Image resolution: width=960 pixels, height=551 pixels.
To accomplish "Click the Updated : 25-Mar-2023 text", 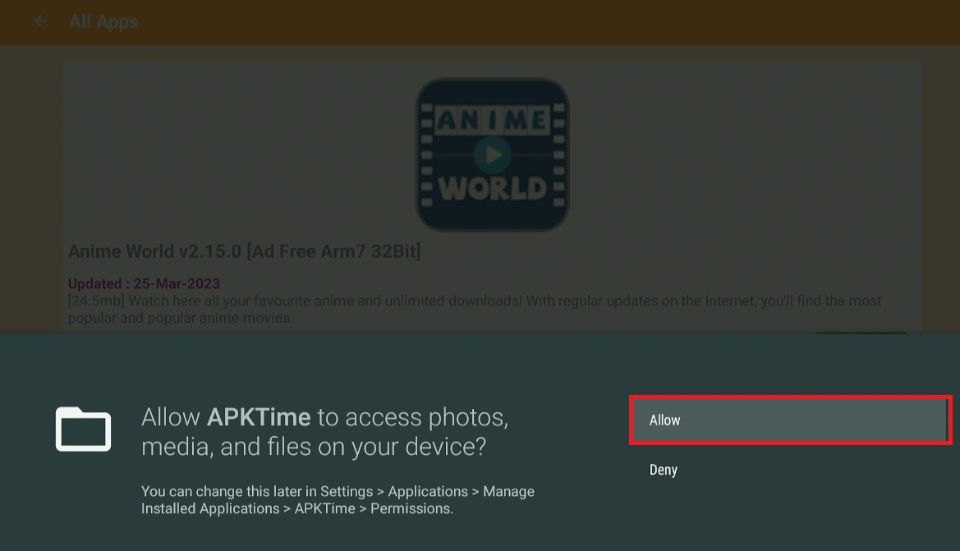I will click(x=144, y=283).
